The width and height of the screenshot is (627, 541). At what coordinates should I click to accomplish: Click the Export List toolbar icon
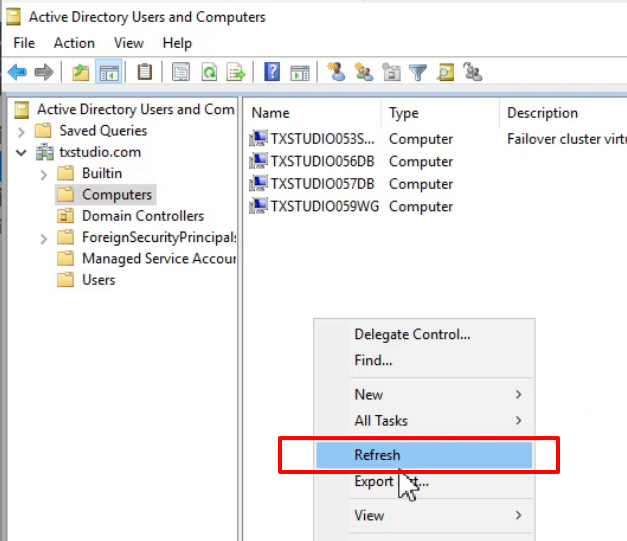click(236, 72)
